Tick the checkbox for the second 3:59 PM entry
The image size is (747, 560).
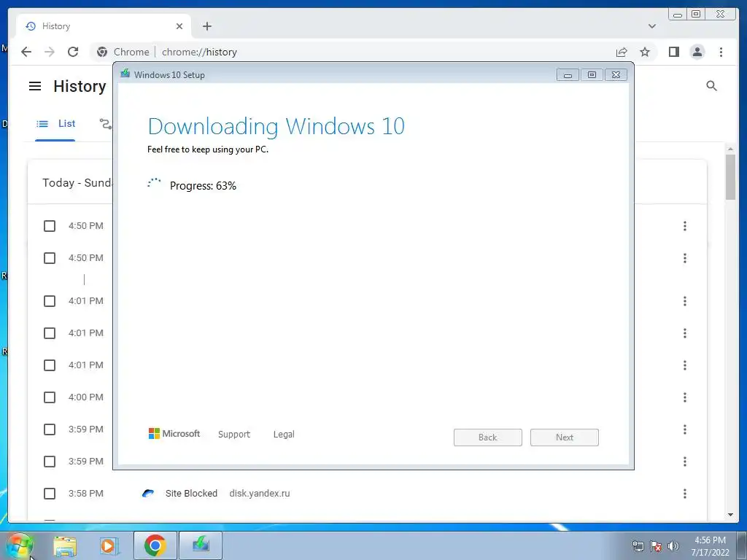pyautogui.click(x=50, y=462)
